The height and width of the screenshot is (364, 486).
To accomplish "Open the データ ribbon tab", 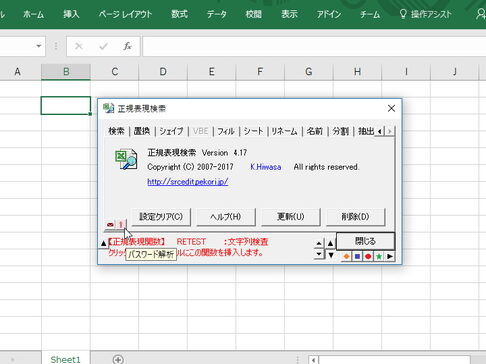I will (217, 14).
